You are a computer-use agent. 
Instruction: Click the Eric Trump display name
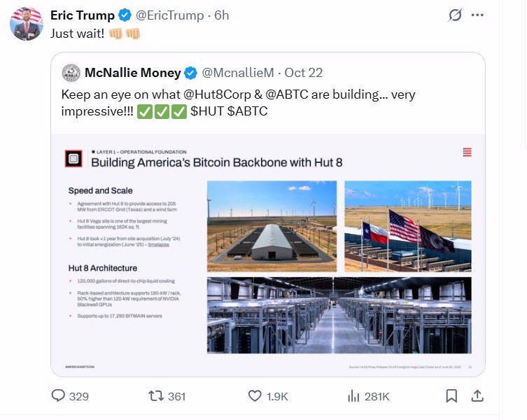82,15
